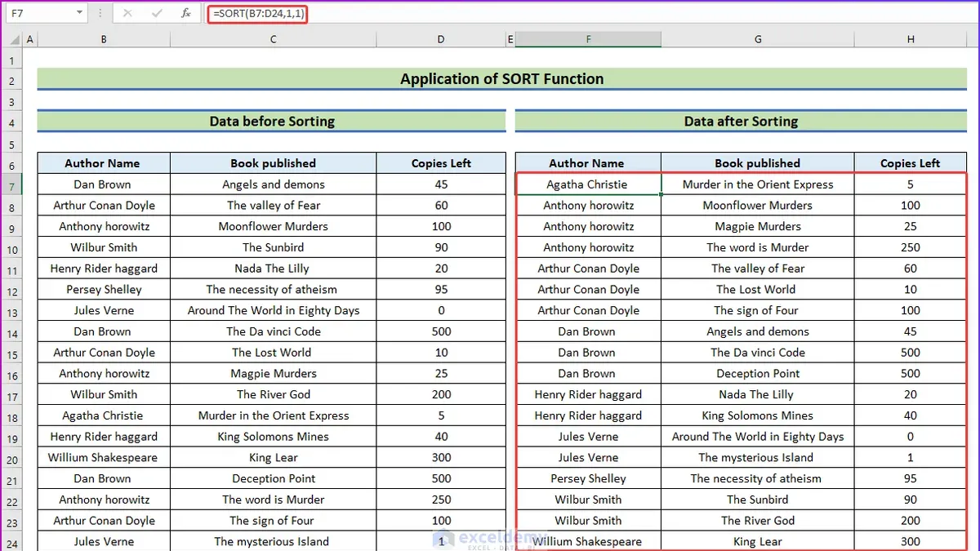Select 'Book published' header in column C
The height and width of the screenshot is (551, 980).
pyautogui.click(x=273, y=163)
